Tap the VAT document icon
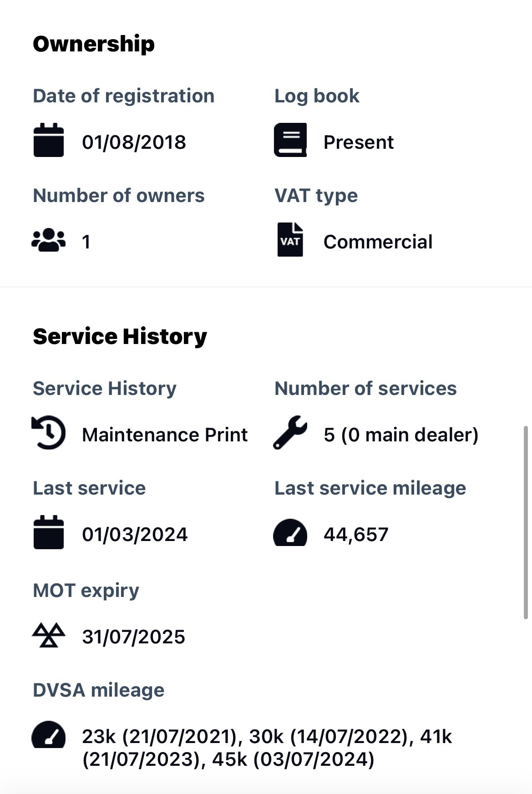 tap(290, 239)
